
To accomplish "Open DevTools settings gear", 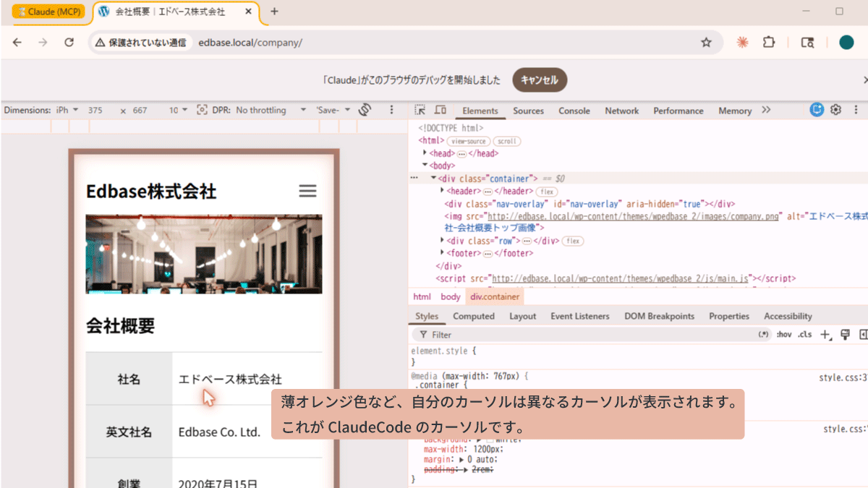I will click(836, 110).
